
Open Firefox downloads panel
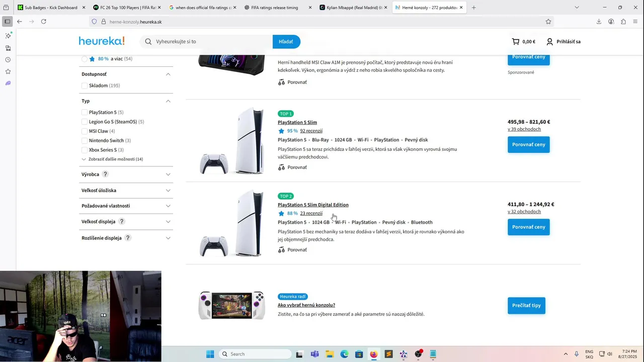pos(599,22)
